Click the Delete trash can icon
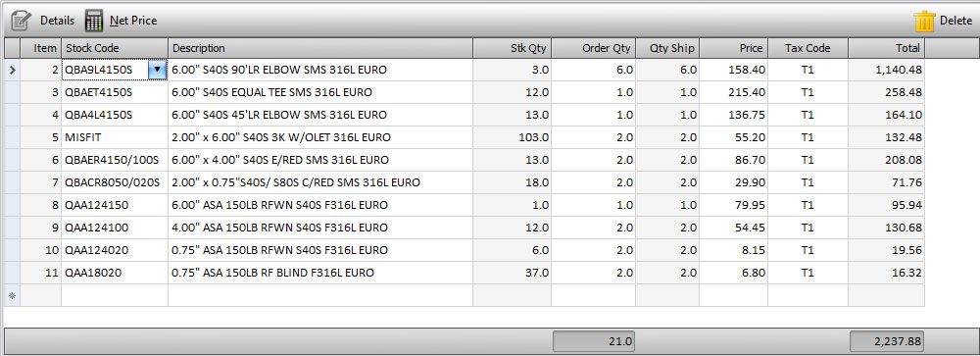Viewport: 980px width, 356px height. pos(924,21)
